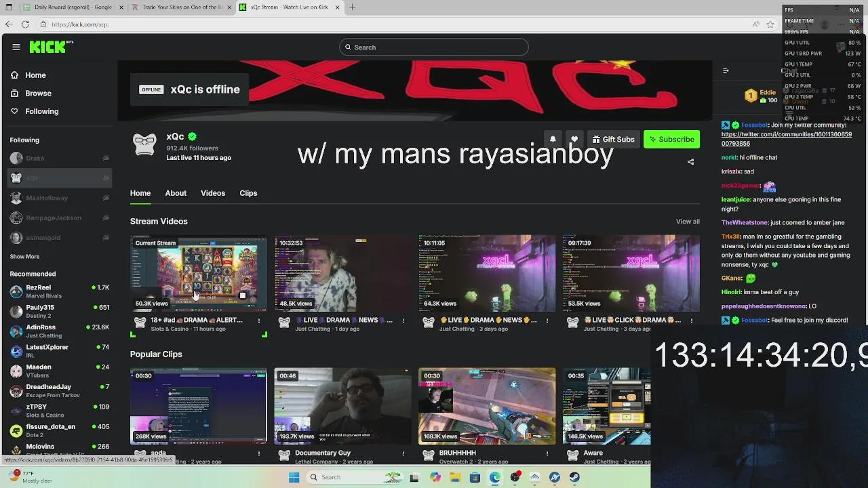Open the Fossabot twitter community link
The height and width of the screenshot is (488, 868).
[787, 139]
